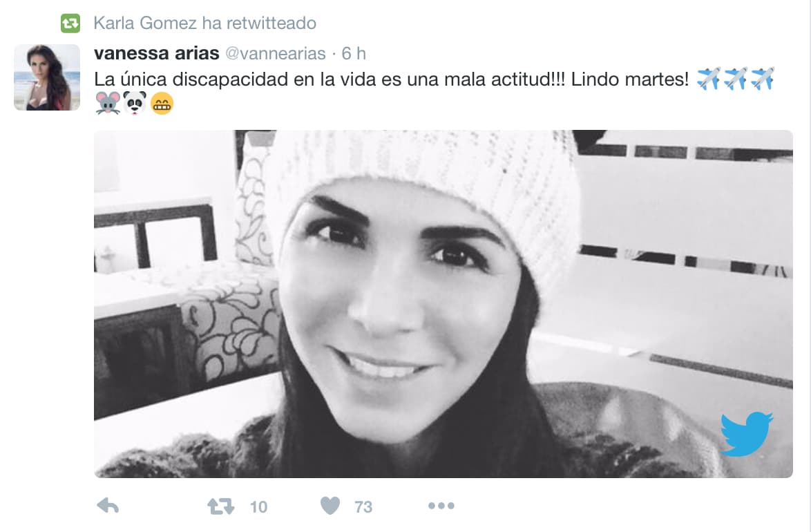Click the blue Twitter bird logo
Viewport: 811px width, 532px height.
coord(746,434)
